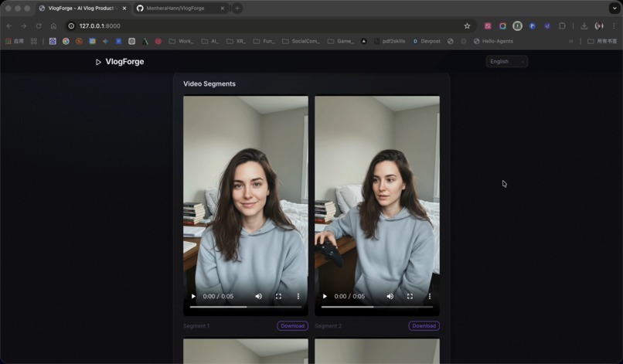Seek on the Segment 2 progress bar
Image resolution: width=623 pixels, height=364 pixels.
(x=377, y=307)
